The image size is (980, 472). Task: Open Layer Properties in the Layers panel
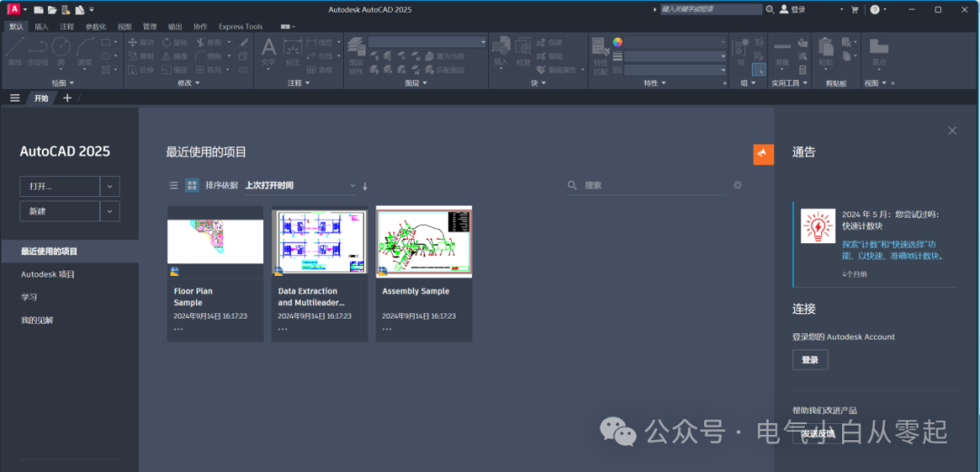(356, 55)
